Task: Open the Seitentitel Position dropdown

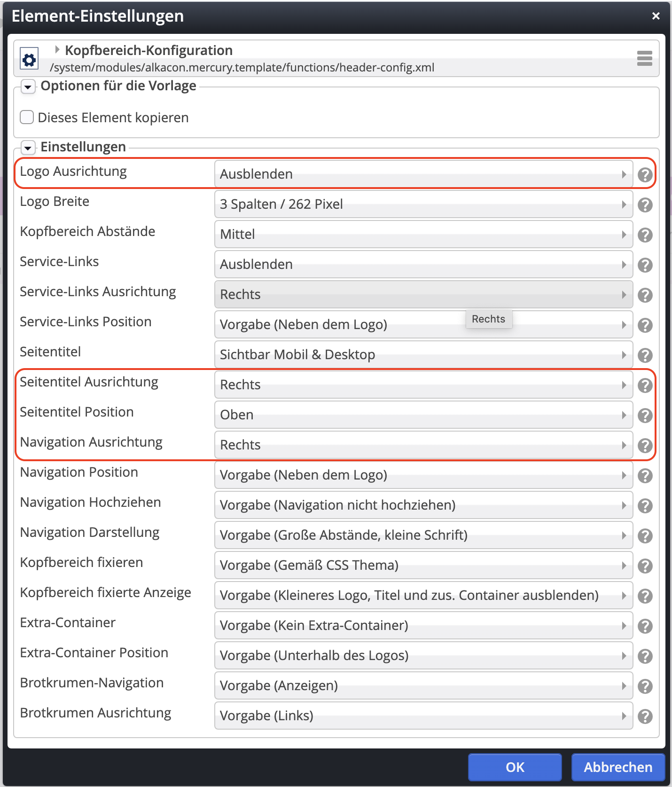Action: pos(423,415)
